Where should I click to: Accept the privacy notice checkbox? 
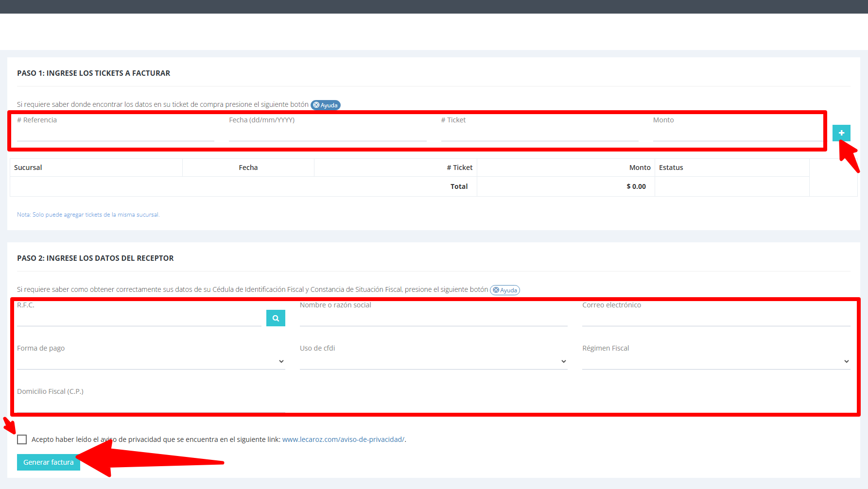coord(22,439)
